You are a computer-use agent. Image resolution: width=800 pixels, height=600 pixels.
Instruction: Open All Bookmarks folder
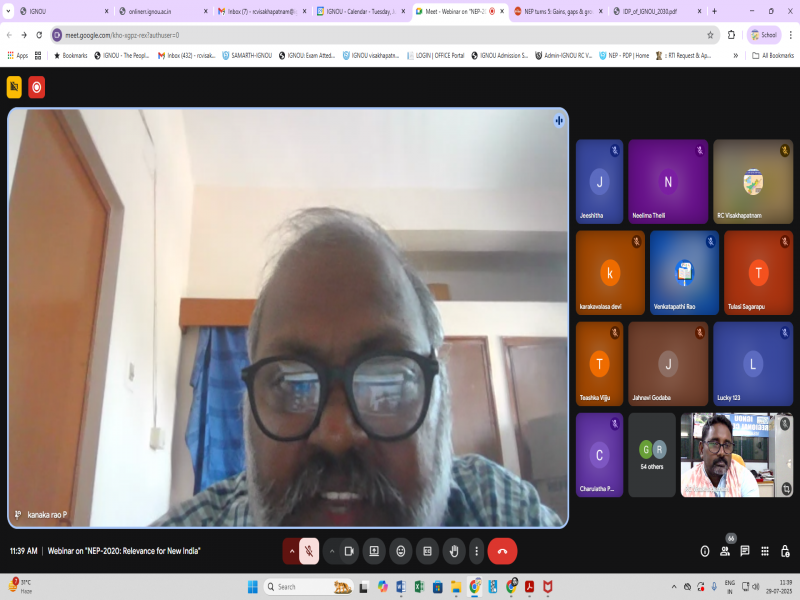(773, 56)
